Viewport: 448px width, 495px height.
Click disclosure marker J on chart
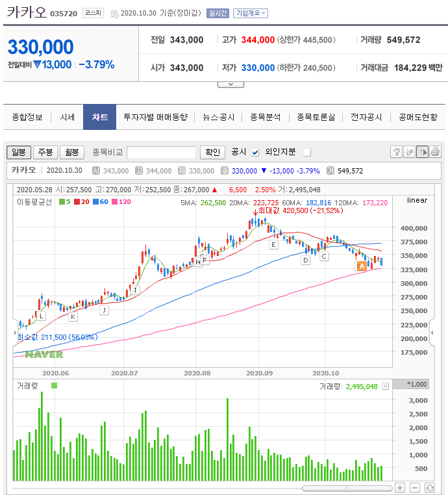pyautogui.click(x=104, y=310)
